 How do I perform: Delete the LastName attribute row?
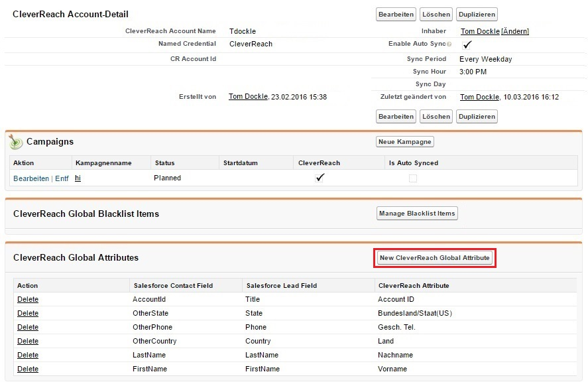28,355
